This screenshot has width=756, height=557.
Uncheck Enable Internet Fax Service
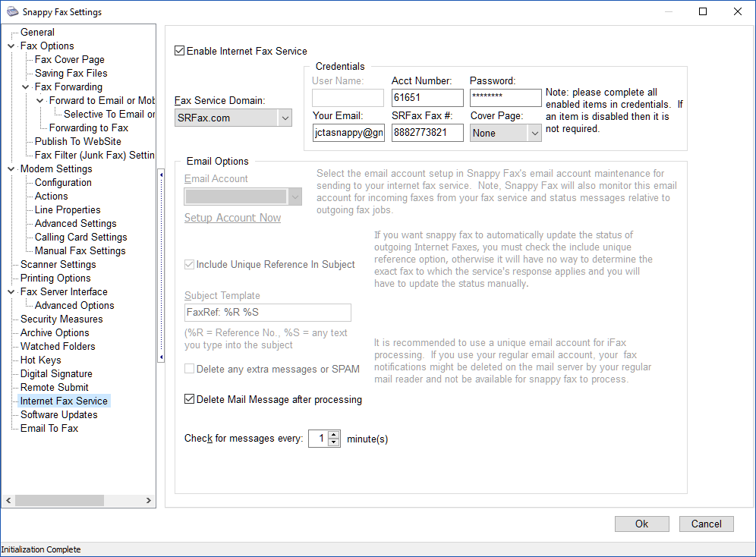point(180,52)
